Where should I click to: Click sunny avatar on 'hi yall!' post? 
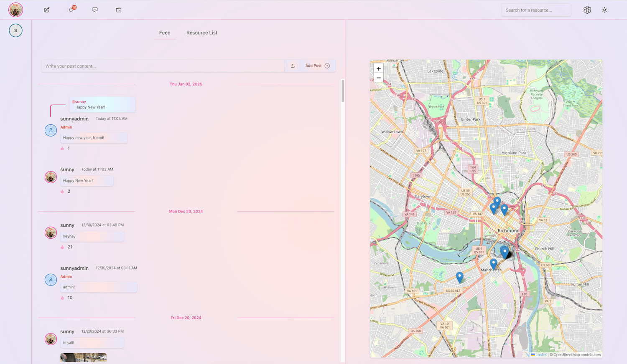coord(51,339)
